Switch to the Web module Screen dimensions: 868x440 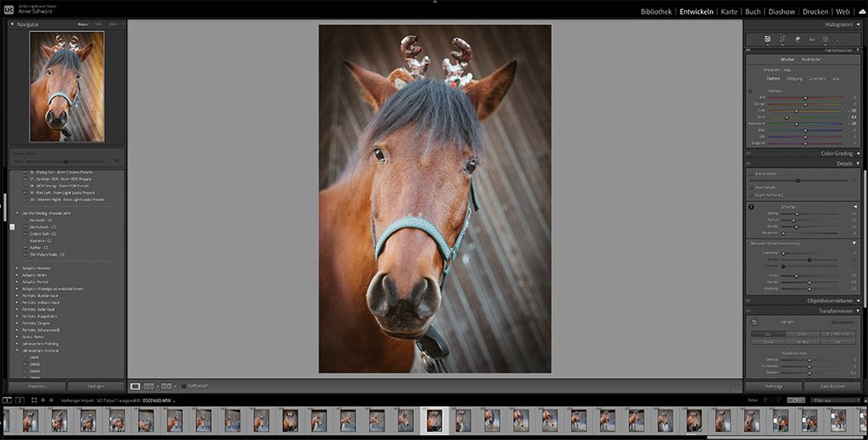coord(843,11)
